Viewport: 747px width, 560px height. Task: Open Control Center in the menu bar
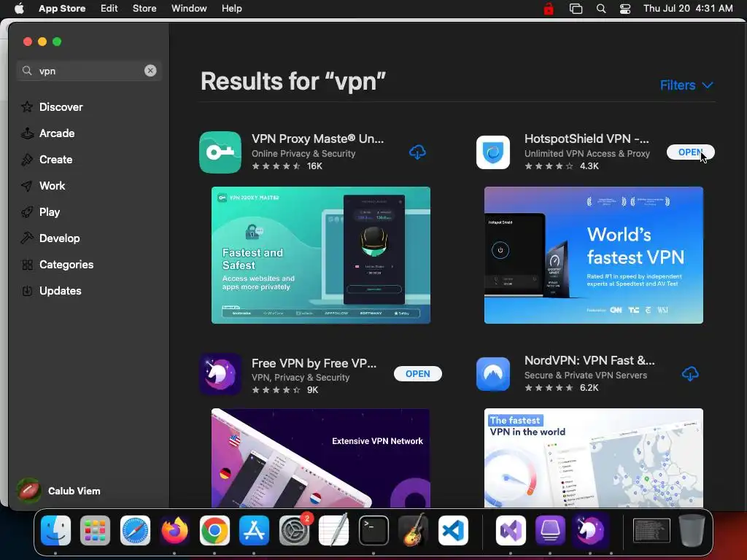[625, 9]
